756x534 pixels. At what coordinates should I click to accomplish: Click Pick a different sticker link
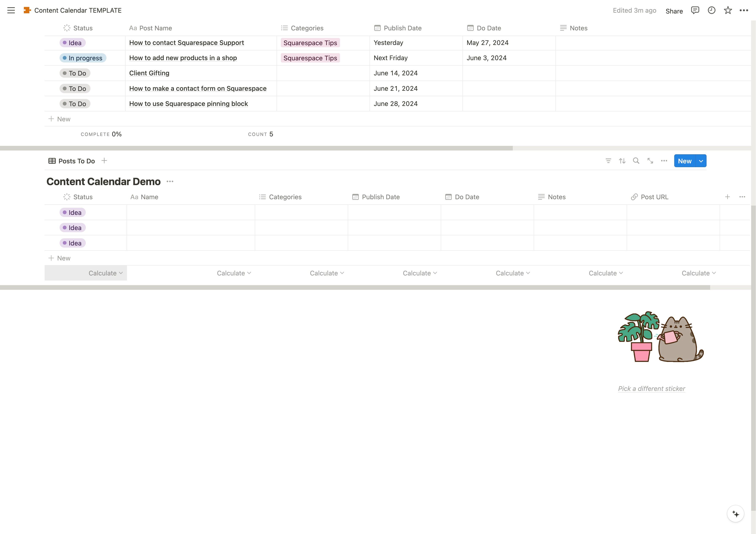(651, 389)
